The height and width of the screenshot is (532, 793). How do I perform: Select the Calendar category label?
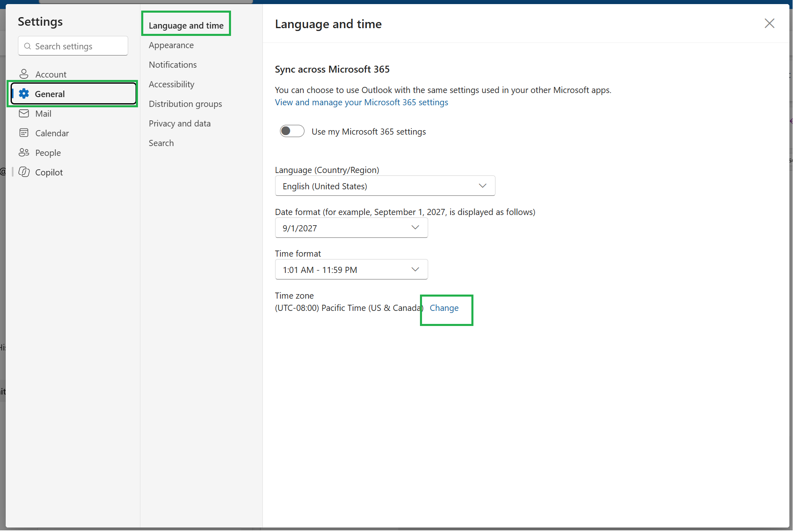click(x=52, y=133)
